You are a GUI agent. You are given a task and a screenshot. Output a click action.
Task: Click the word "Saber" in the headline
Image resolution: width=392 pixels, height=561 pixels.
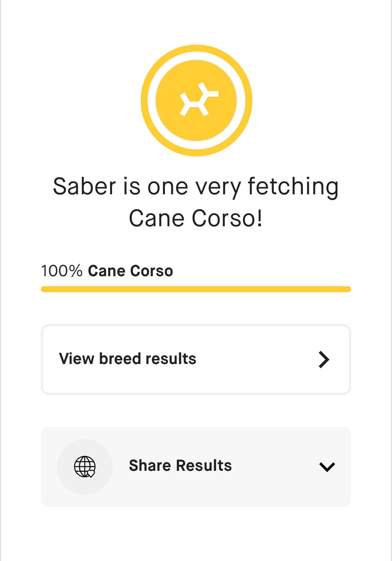(x=84, y=186)
